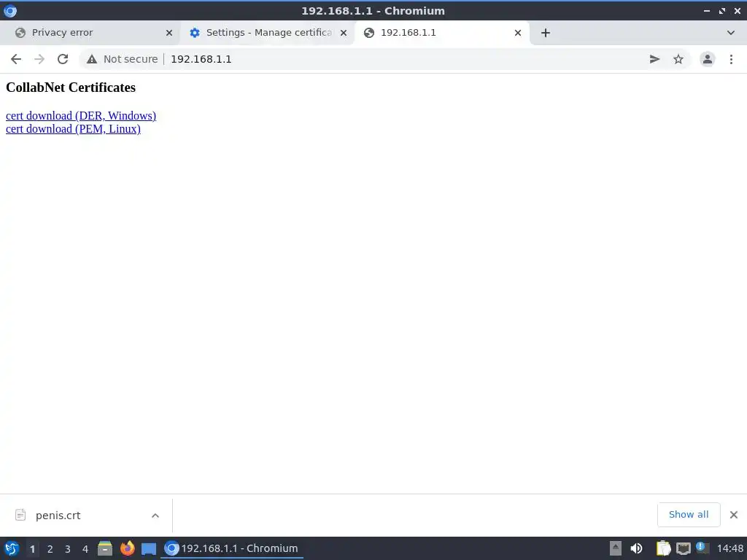Click the send/share page icon
The image size is (747, 560).
[x=654, y=59]
